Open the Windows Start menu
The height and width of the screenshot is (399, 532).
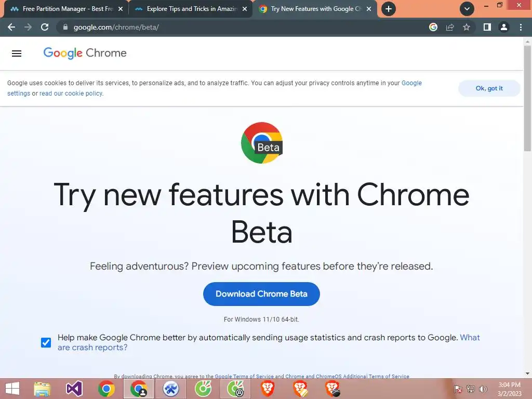12,389
